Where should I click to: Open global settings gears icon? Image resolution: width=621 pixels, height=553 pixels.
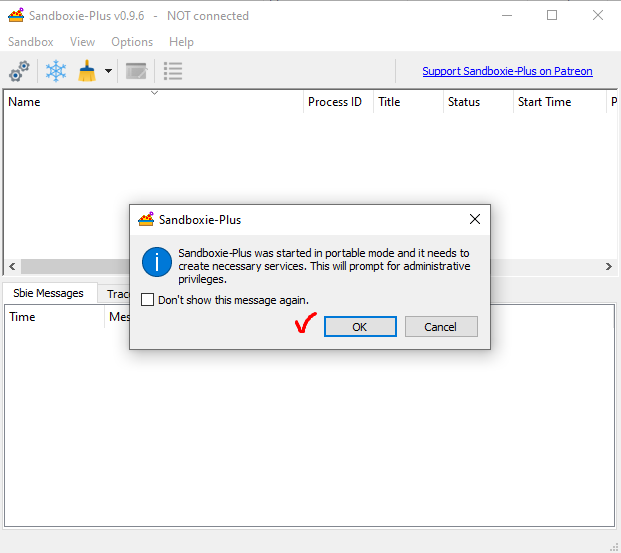coord(19,71)
